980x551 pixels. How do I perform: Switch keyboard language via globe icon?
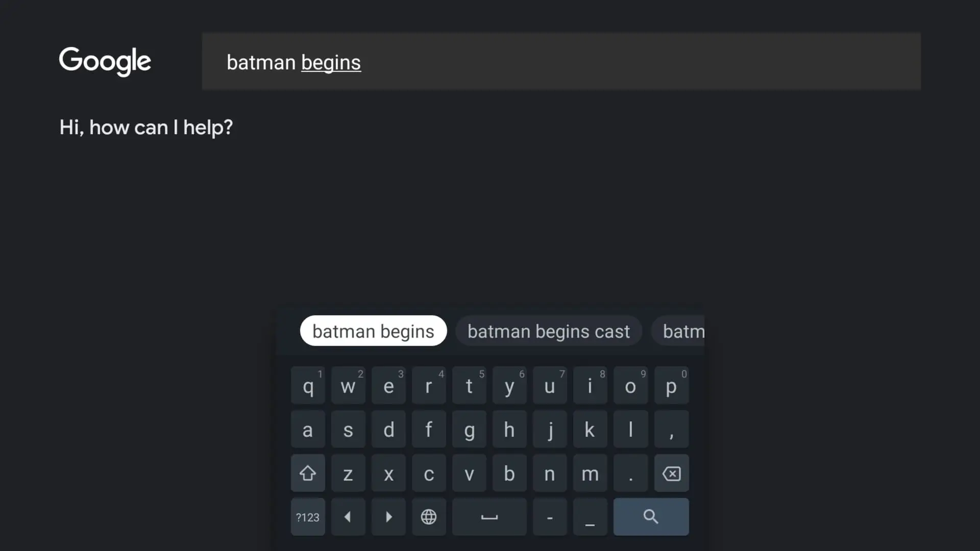[429, 517]
